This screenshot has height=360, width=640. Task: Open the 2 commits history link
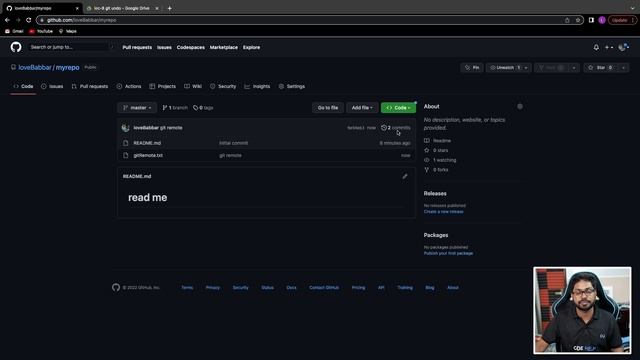pos(396,128)
